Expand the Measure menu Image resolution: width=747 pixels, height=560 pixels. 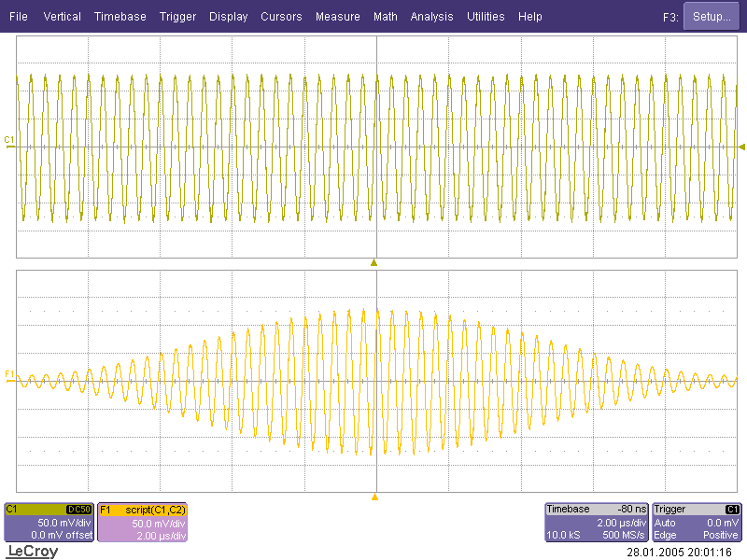pos(337,17)
